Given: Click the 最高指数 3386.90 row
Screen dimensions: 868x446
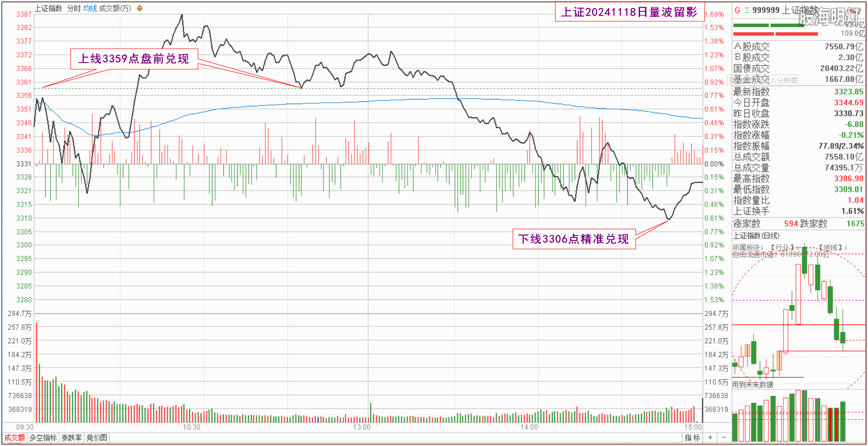Looking at the screenshot, I should click(798, 178).
